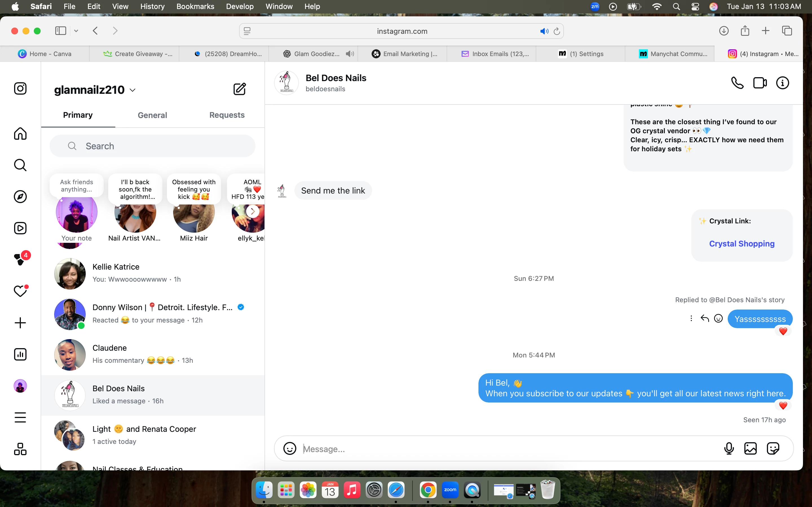Image resolution: width=812 pixels, height=507 pixels.
Task: Open conversation information panel
Action: point(782,83)
